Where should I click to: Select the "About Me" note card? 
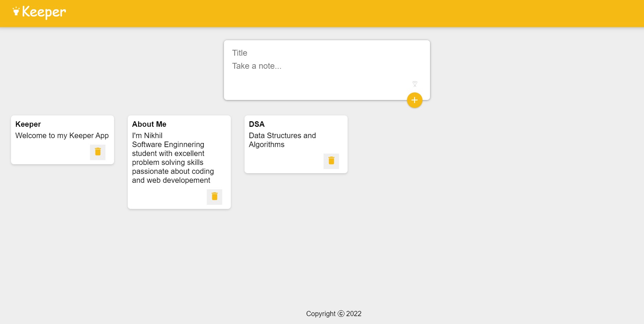[179, 161]
